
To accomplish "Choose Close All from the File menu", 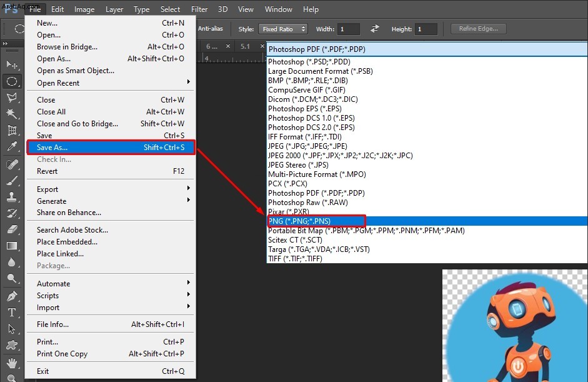I will tap(111, 112).
